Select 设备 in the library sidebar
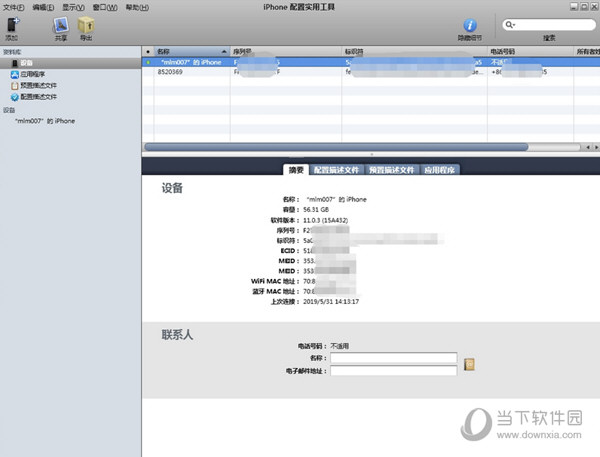The height and width of the screenshot is (457, 600). click(70, 63)
